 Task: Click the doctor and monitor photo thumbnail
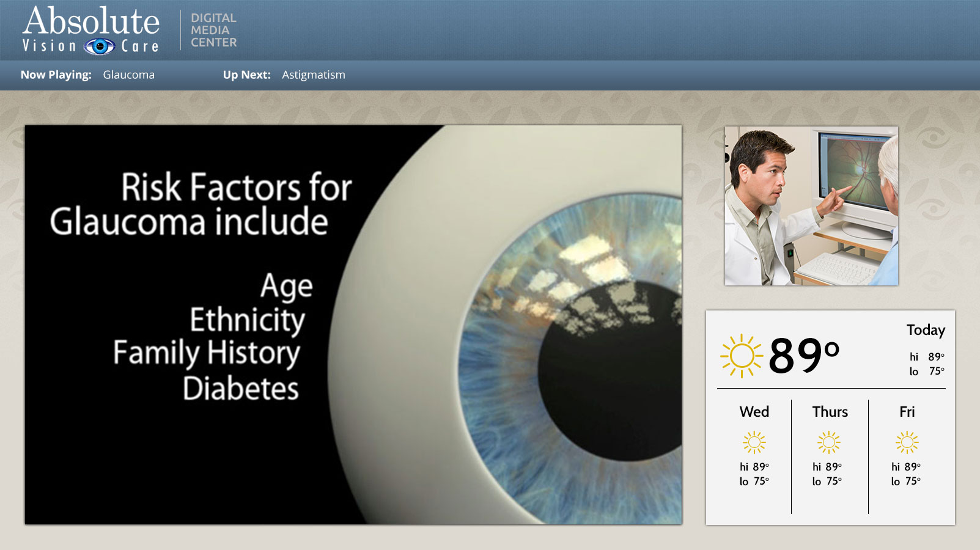(811, 206)
